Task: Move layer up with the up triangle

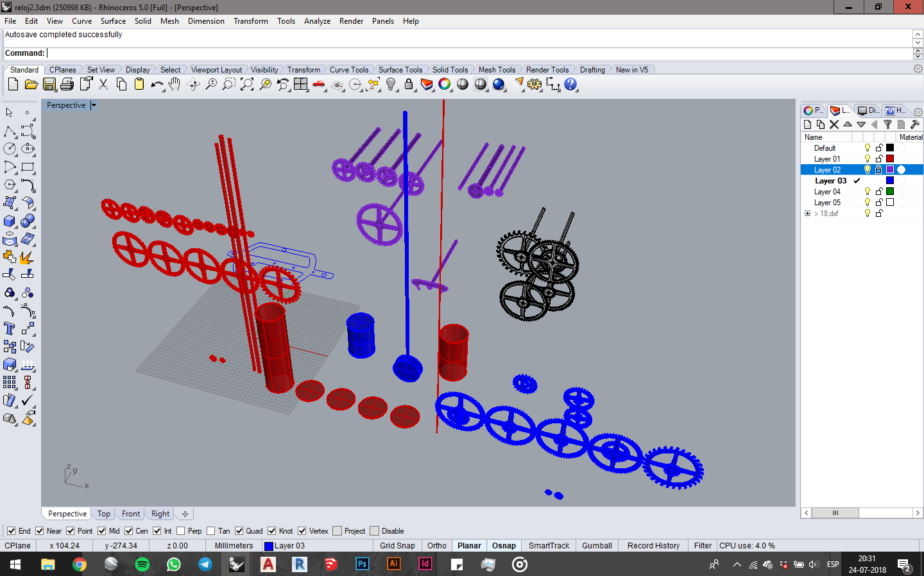Action: 848,124
